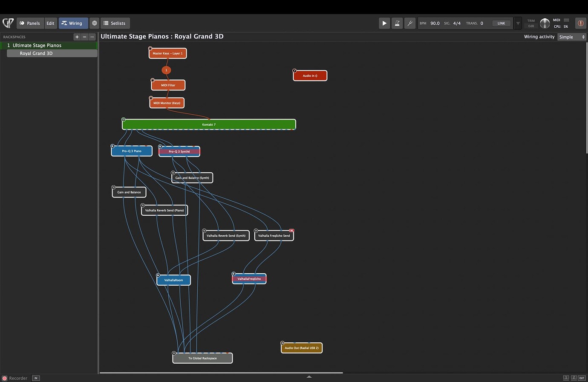Click the transpose value 0
The height and width of the screenshot is (382, 588).
click(x=482, y=23)
